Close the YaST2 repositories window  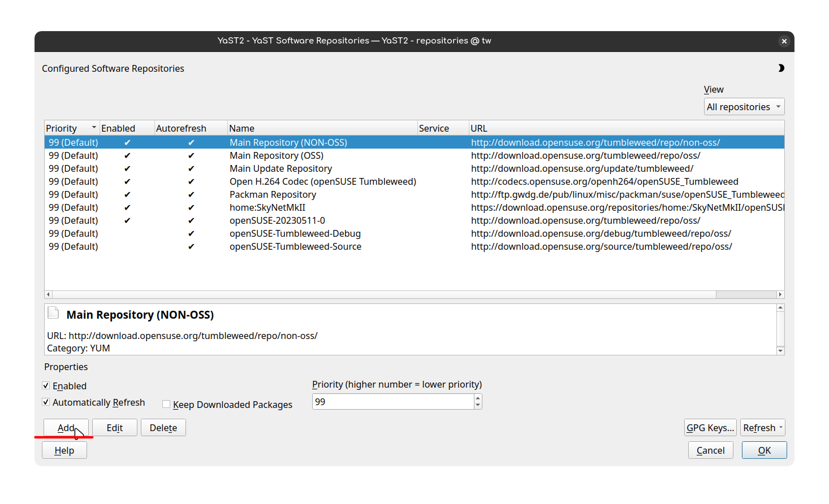[784, 41]
